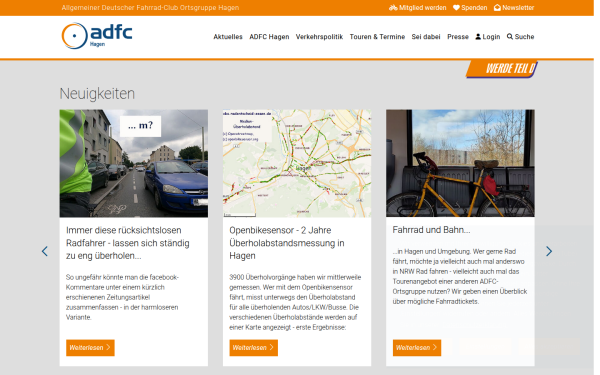Click the bicycle icon beside Mitglied werden
The width and height of the screenshot is (600, 375).
[x=393, y=8]
